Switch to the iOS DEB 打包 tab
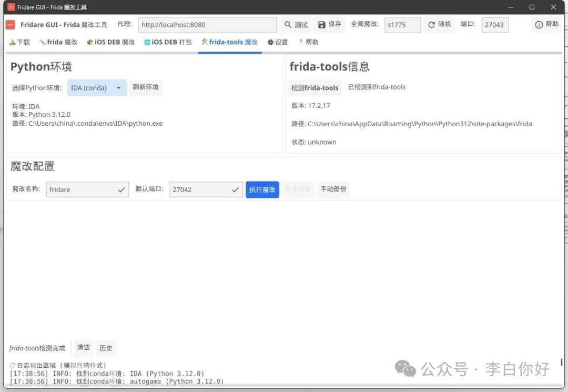Screen dimensions: 568x392 [x=168, y=42]
